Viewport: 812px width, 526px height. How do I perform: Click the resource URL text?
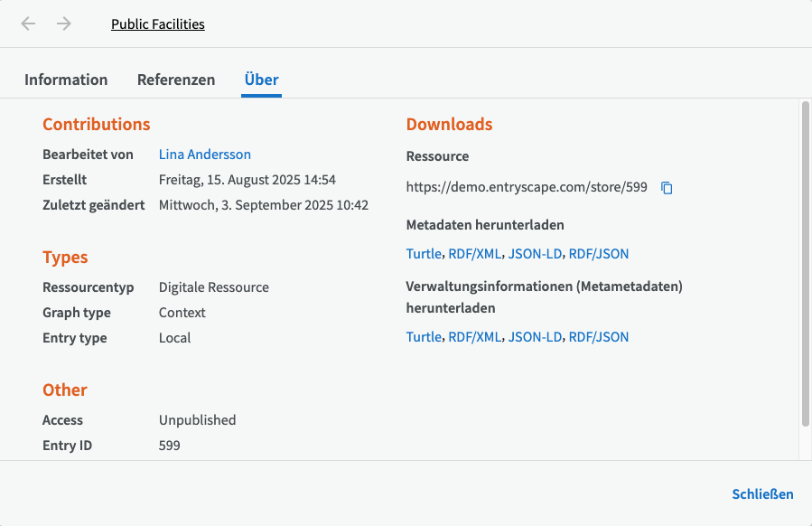[x=527, y=188]
